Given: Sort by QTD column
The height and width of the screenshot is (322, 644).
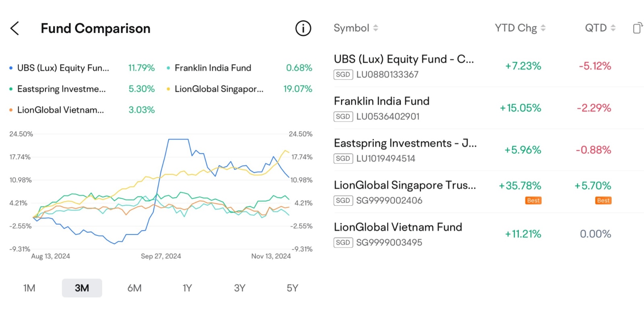Looking at the screenshot, I should pyautogui.click(x=600, y=28).
